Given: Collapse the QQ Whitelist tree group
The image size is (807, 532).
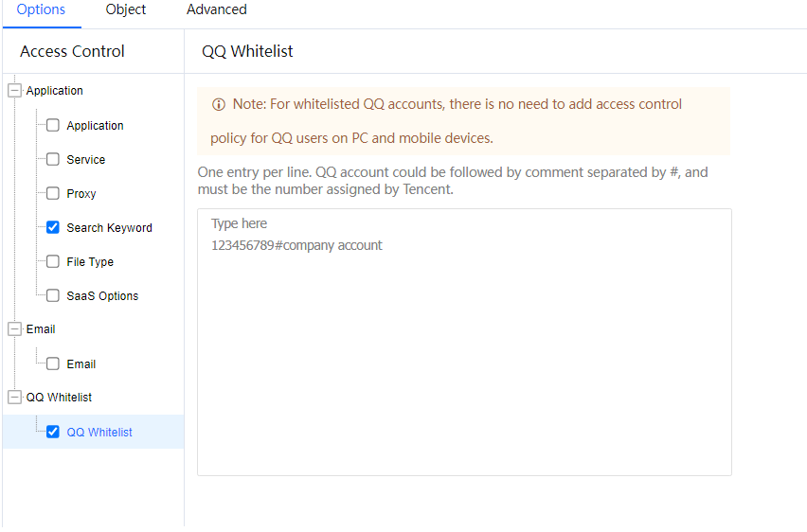Looking at the screenshot, I should tap(14, 398).
